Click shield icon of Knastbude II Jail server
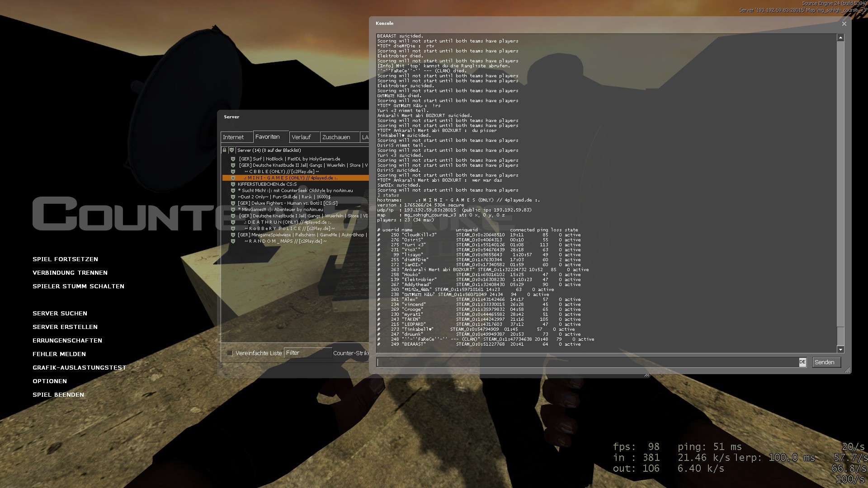 (233, 165)
